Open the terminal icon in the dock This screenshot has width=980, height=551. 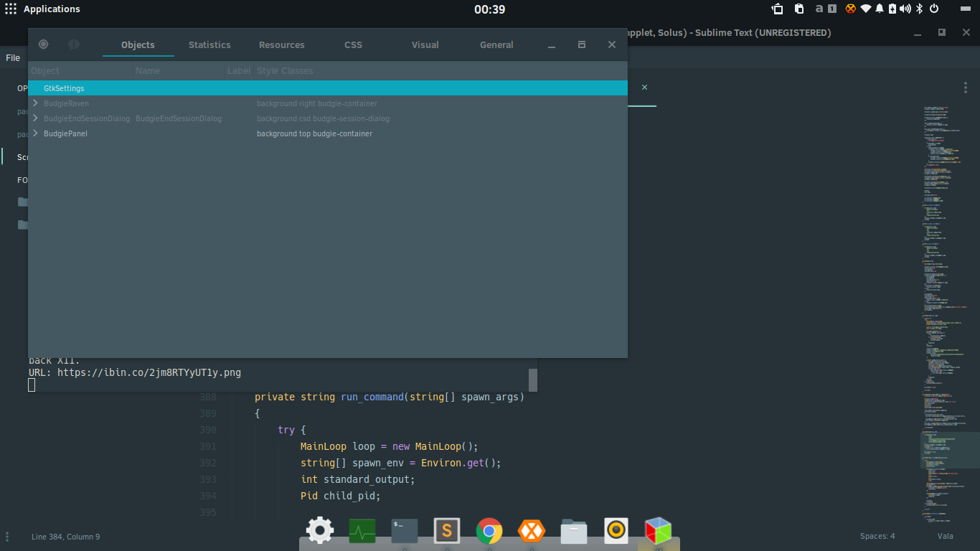coord(405,531)
